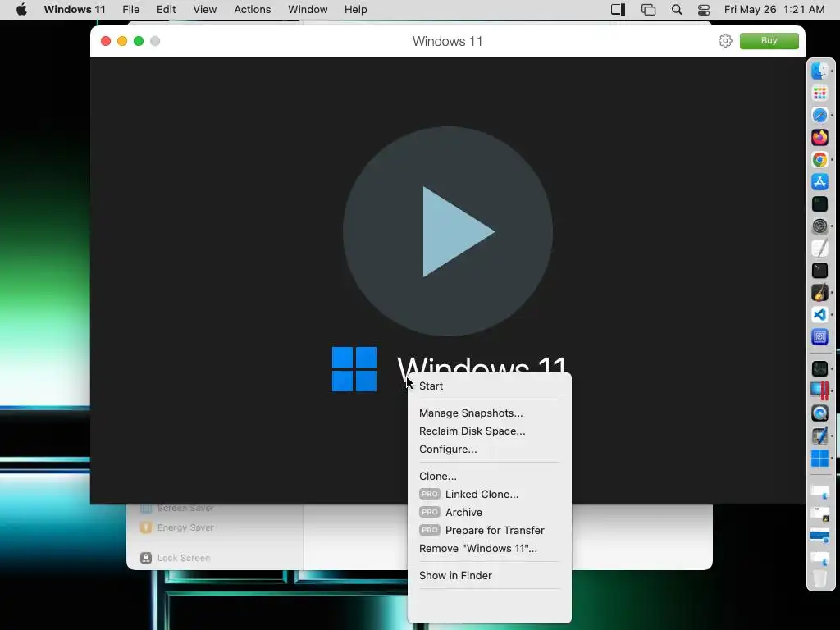The image size is (840, 630).
Task: Start the VM with the large play button
Action: coord(448,231)
